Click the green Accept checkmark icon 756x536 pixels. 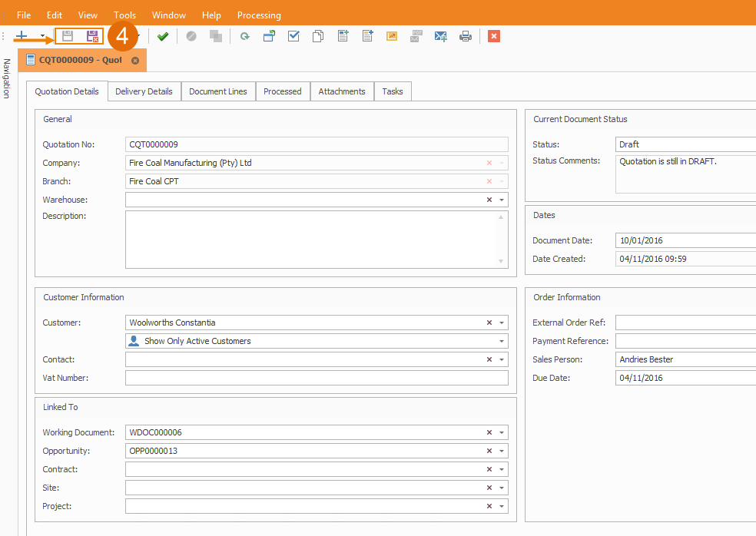tap(164, 35)
